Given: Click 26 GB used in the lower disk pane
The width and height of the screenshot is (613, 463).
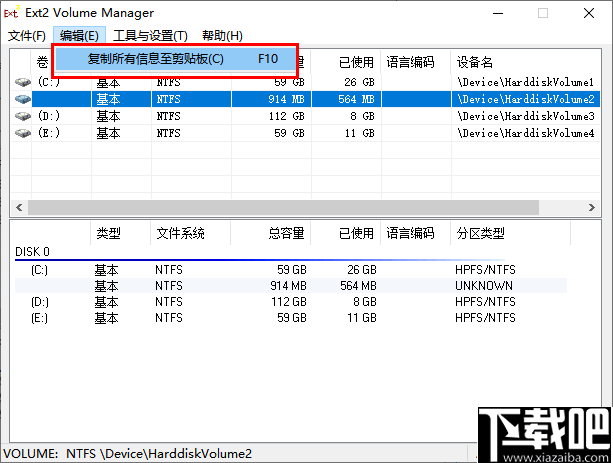Looking at the screenshot, I should click(362, 270).
